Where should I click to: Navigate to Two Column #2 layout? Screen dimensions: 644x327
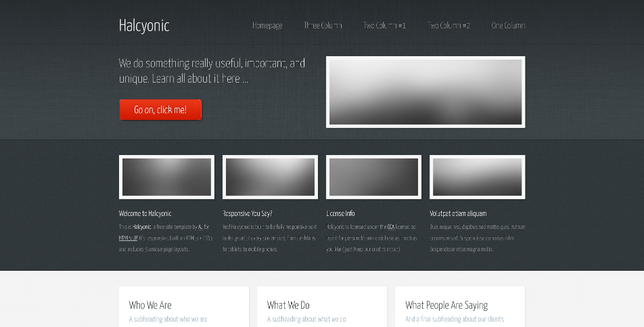(448, 26)
